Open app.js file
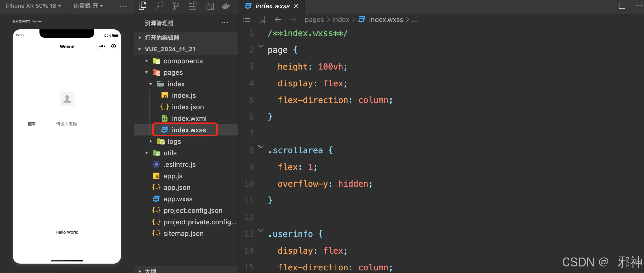Viewport: 644px width, 273px height. 186,176
